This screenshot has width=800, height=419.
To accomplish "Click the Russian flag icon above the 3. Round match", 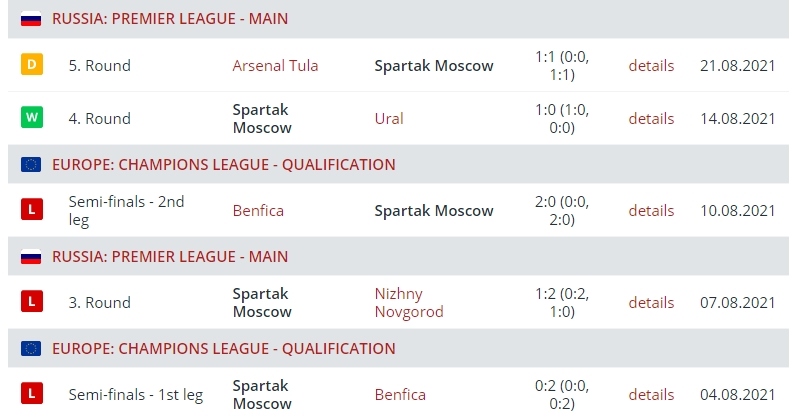I will [30, 256].
